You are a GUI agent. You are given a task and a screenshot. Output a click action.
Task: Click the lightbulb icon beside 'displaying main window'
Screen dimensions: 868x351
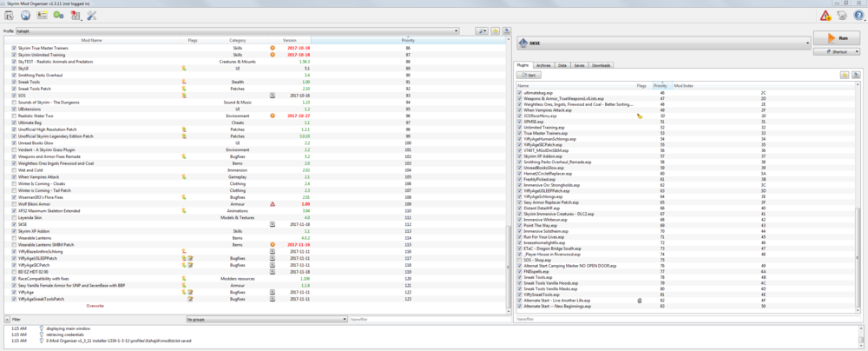42,328
